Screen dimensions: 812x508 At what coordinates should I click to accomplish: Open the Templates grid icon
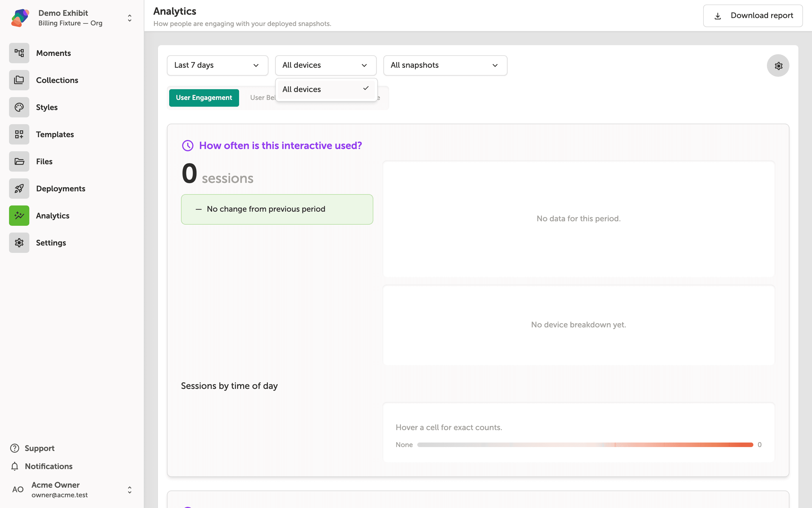(19, 134)
